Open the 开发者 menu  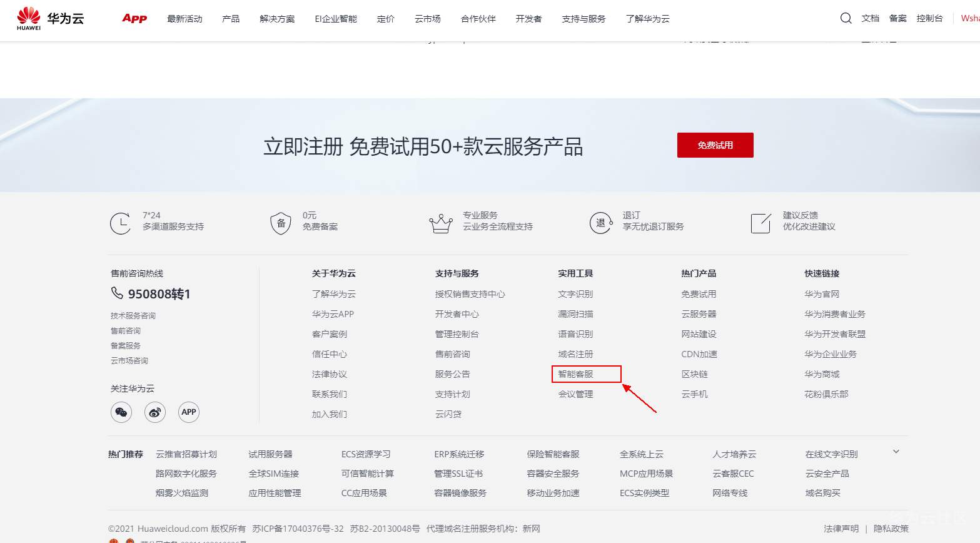coord(529,19)
